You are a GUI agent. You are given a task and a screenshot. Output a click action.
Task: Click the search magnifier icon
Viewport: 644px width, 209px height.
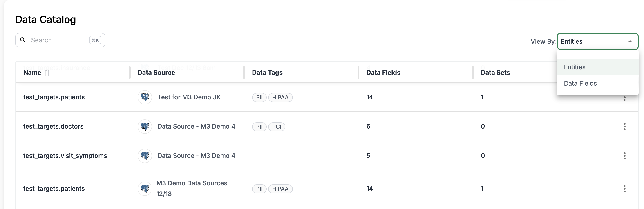tap(23, 40)
